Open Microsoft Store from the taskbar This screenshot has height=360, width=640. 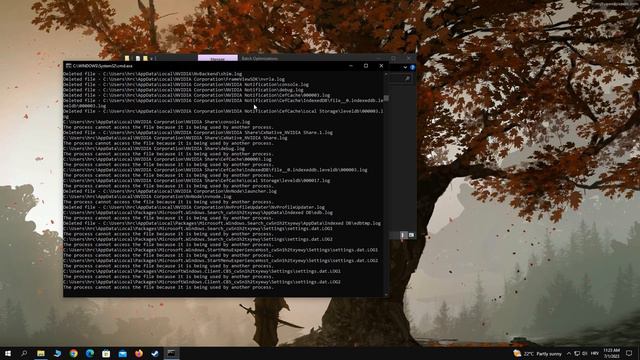coord(106,353)
